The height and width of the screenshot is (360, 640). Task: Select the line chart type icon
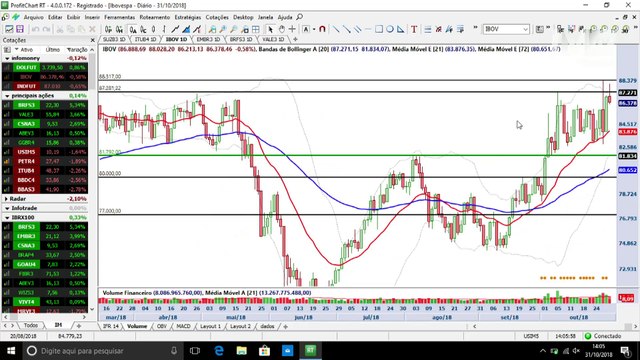(176, 29)
